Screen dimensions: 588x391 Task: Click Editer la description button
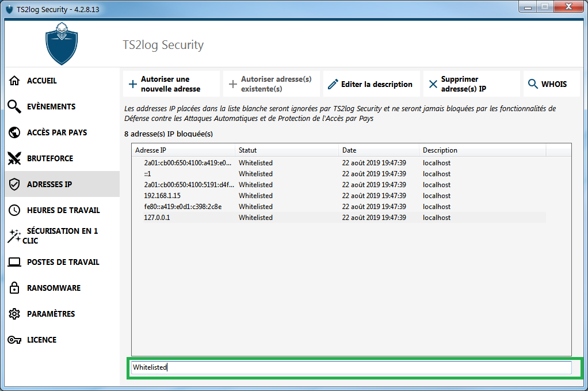tap(372, 84)
